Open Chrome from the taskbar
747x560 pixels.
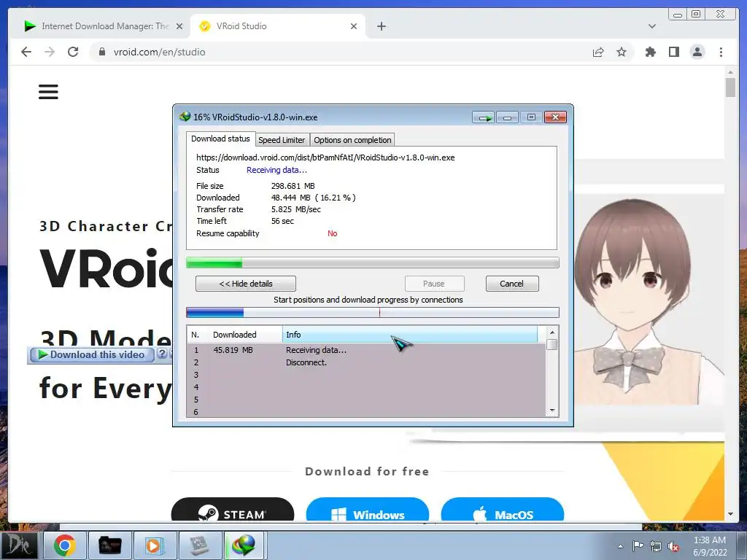(x=64, y=545)
